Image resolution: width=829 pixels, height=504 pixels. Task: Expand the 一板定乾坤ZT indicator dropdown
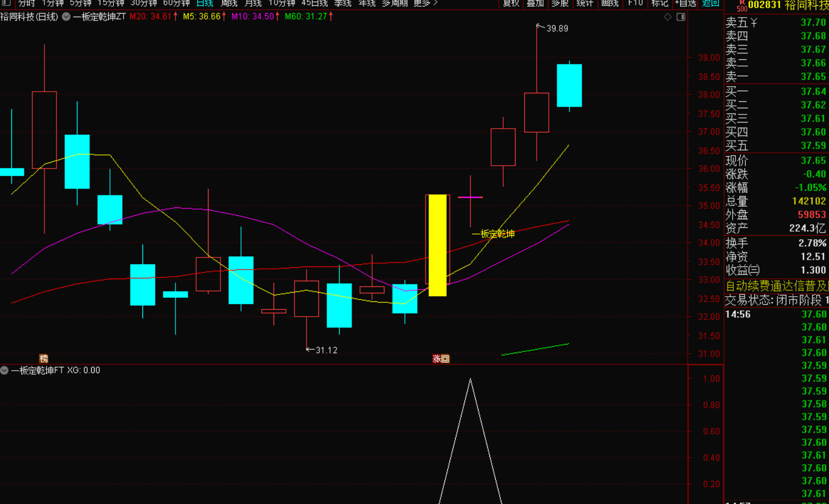click(x=66, y=17)
